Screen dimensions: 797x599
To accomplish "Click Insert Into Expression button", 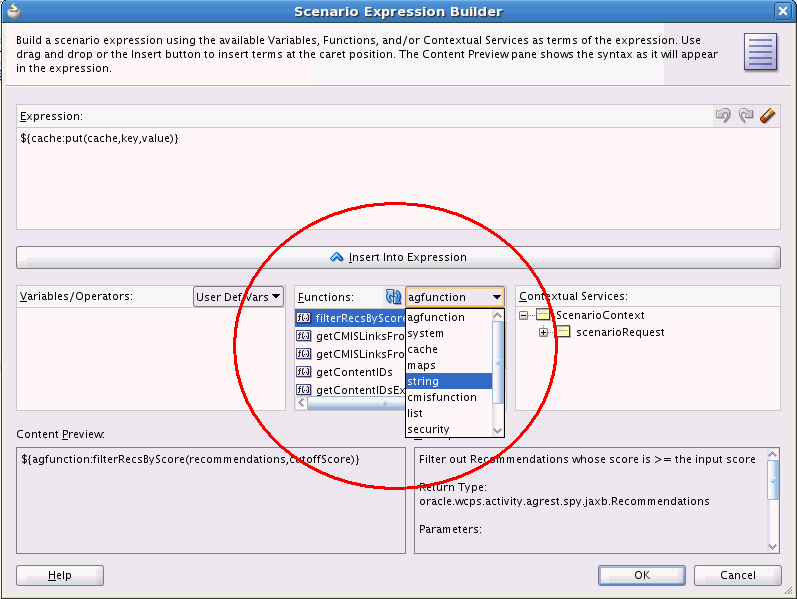I will click(398, 257).
